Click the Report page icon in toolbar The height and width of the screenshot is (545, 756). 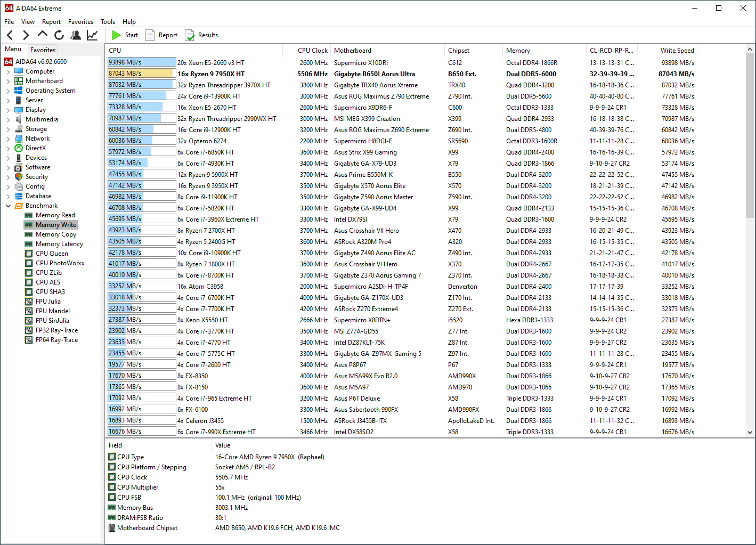(150, 35)
